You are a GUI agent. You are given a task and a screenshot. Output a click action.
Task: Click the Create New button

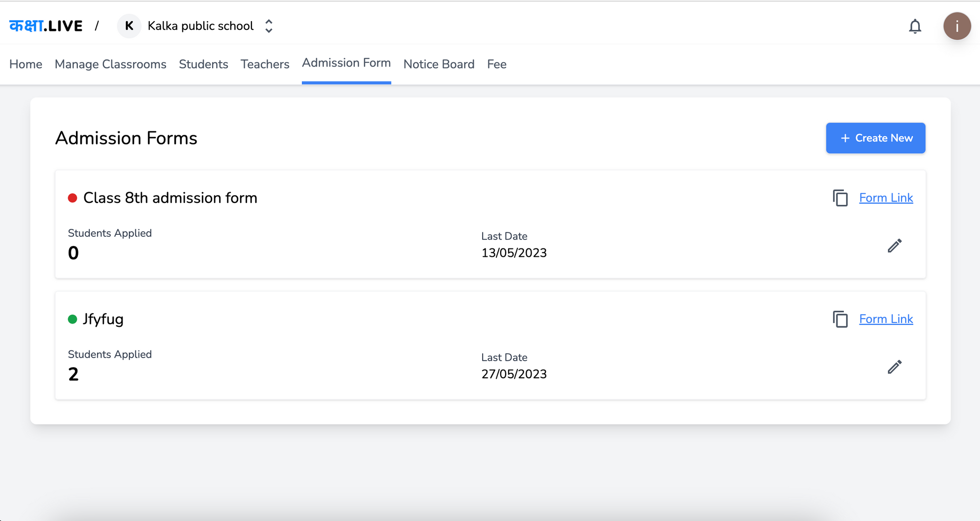[876, 138]
